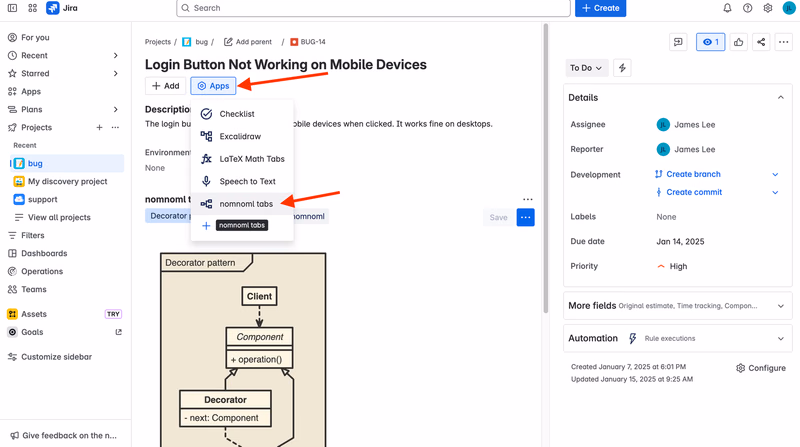Click the lightning bolt automation icon beside To Do
The width and height of the screenshot is (800, 447).
point(622,68)
